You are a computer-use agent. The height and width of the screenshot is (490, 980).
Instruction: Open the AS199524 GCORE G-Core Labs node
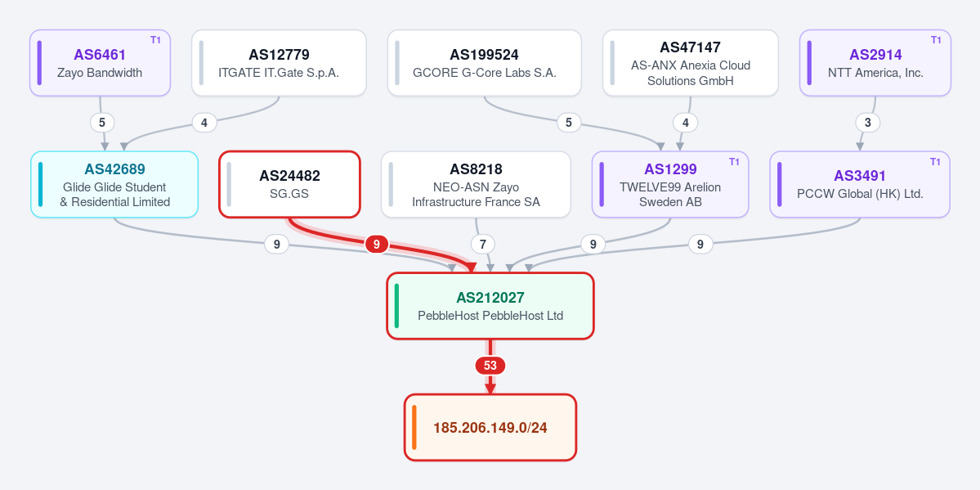(x=485, y=63)
